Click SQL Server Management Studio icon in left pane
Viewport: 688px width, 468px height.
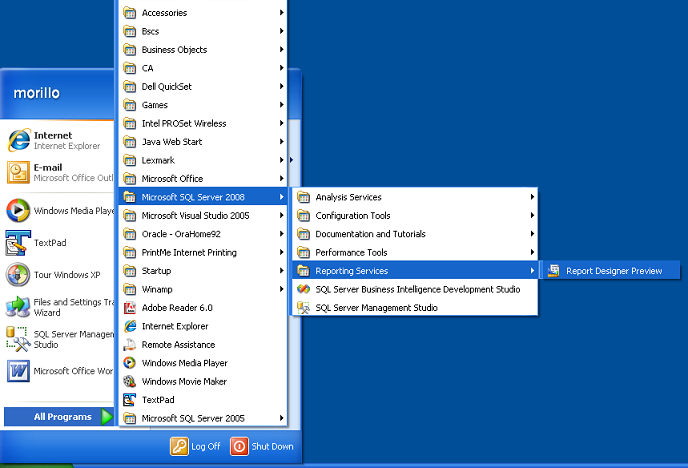click(x=18, y=339)
